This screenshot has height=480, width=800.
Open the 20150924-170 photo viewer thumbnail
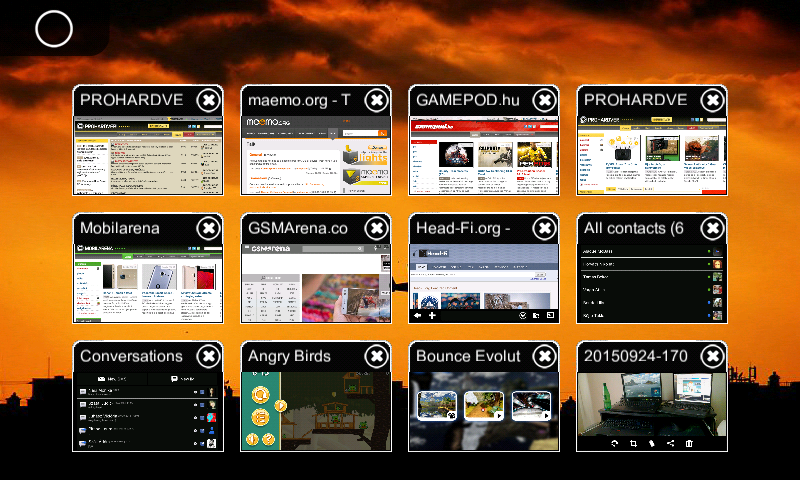pyautogui.click(x=652, y=412)
